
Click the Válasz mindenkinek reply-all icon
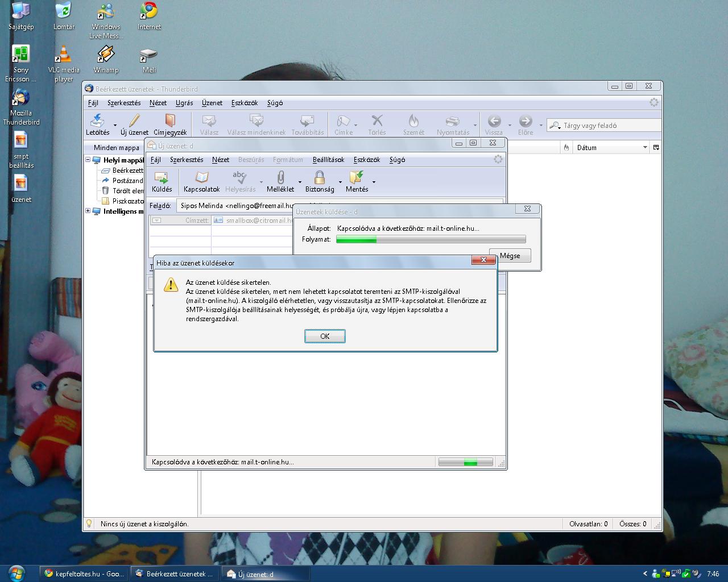(x=257, y=120)
